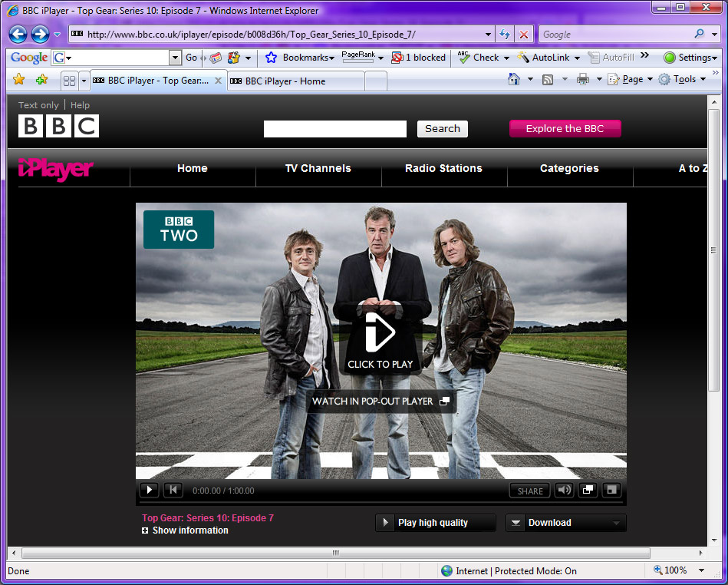Click the Favorites Center star icon
The width and height of the screenshot is (728, 585).
pyautogui.click(x=18, y=79)
